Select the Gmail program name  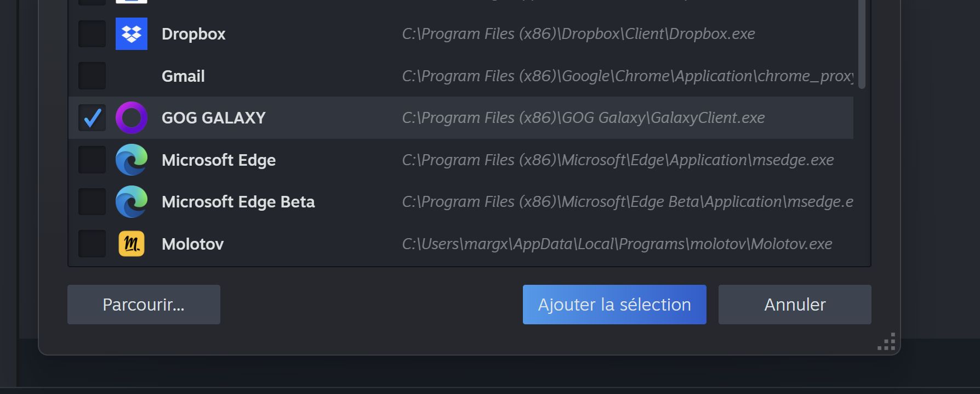click(x=183, y=76)
